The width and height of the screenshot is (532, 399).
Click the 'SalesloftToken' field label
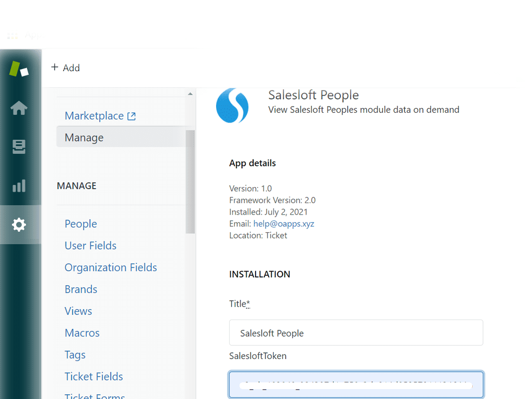pos(258,356)
